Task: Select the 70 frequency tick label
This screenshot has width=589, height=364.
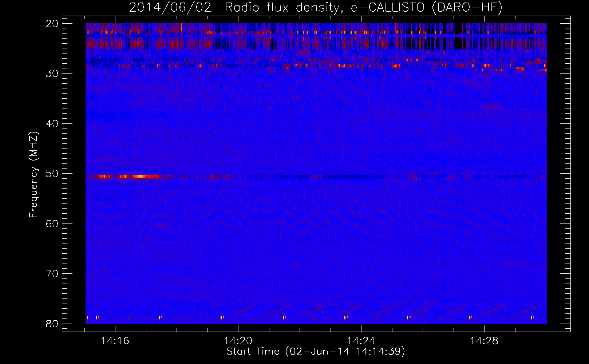Action: 52,274
